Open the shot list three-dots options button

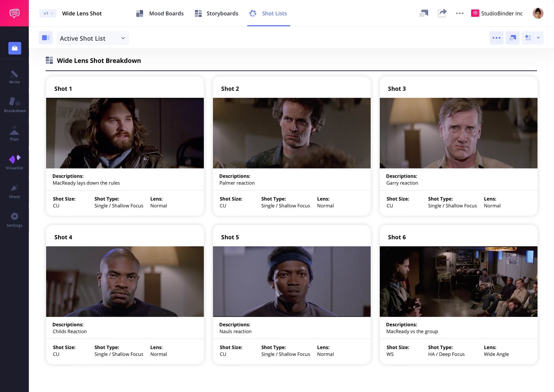[x=496, y=38]
